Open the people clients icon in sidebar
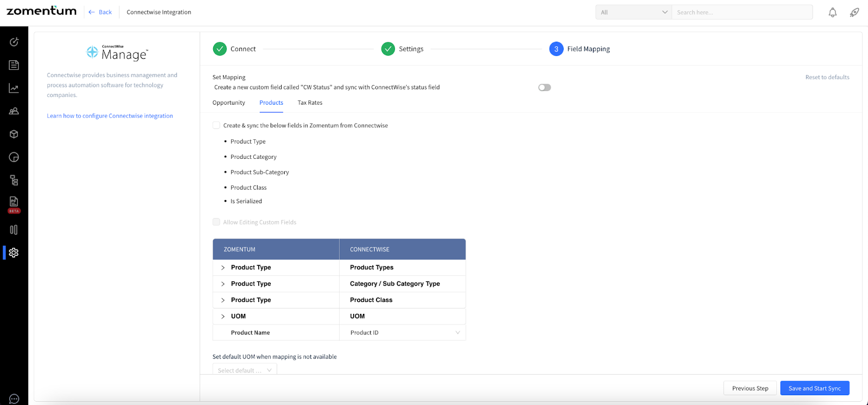 (x=14, y=111)
